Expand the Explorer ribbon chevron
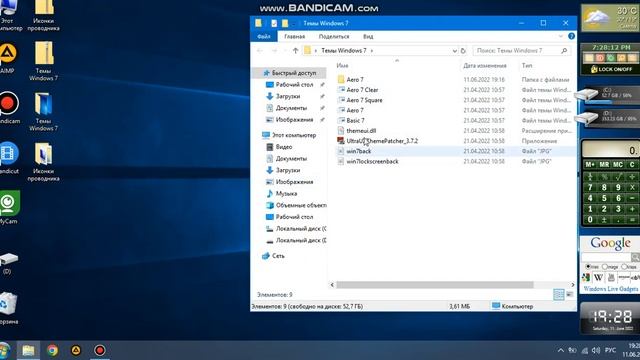Image resolution: width=640 pixels, height=360 pixels. [x=561, y=36]
